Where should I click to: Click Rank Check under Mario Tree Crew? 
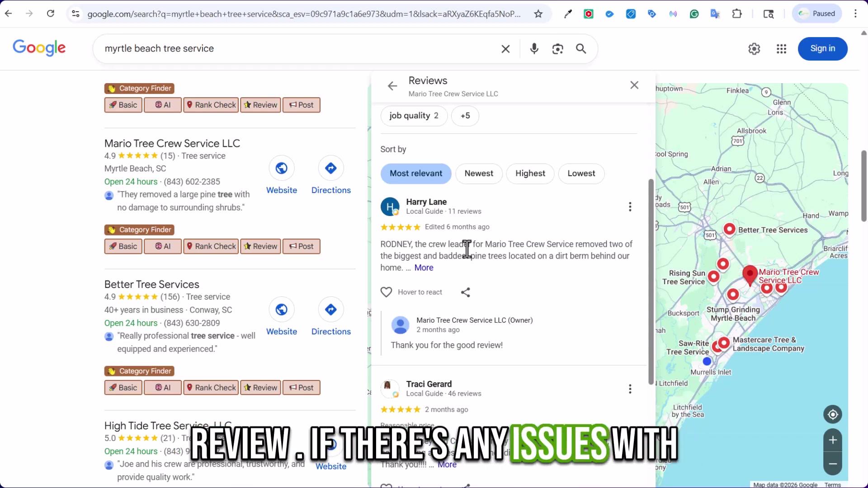click(x=211, y=246)
